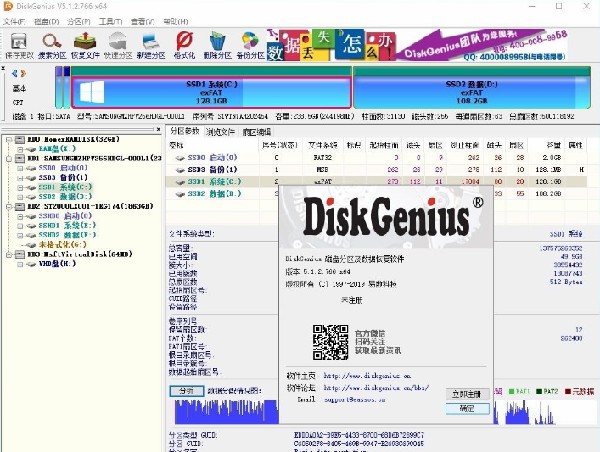The width and height of the screenshot is (600, 452).
Task: Switch to the 浏览文件 tab
Action: [x=220, y=132]
